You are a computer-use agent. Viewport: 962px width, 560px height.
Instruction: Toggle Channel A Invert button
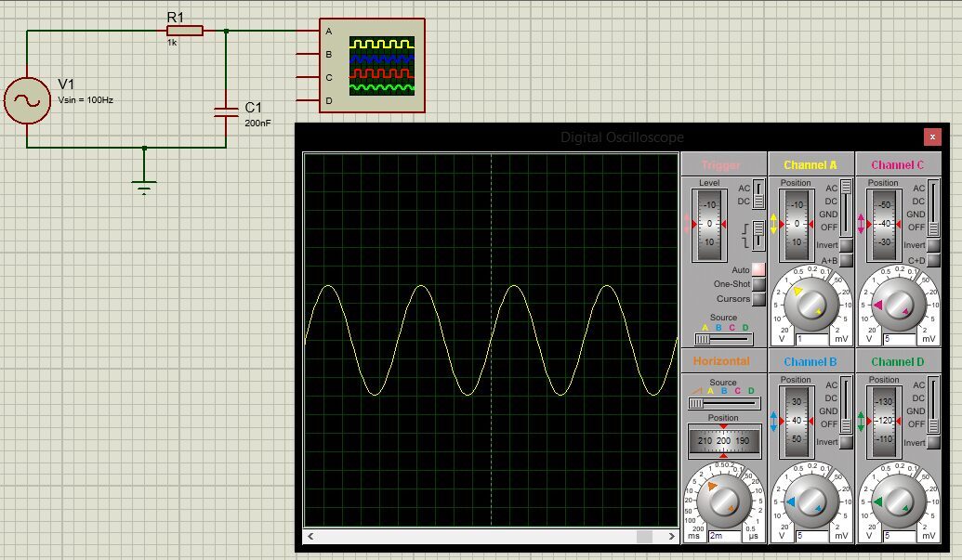tap(846, 245)
